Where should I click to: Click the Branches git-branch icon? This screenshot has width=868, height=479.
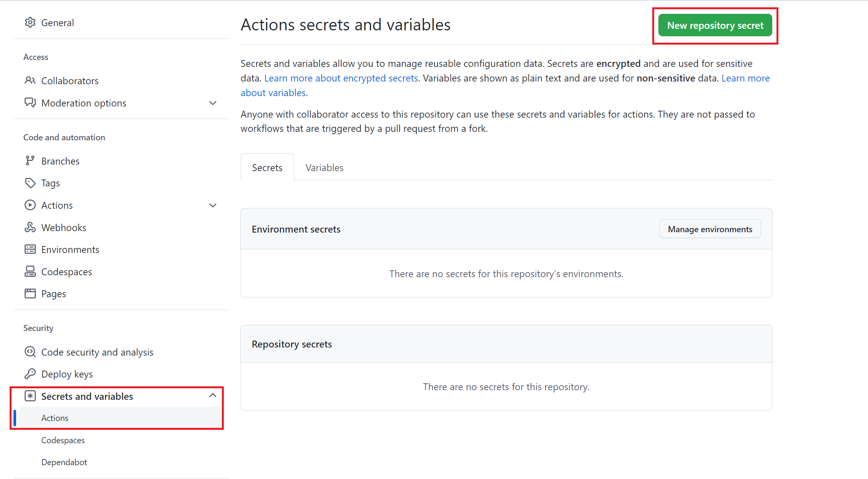pyautogui.click(x=30, y=161)
